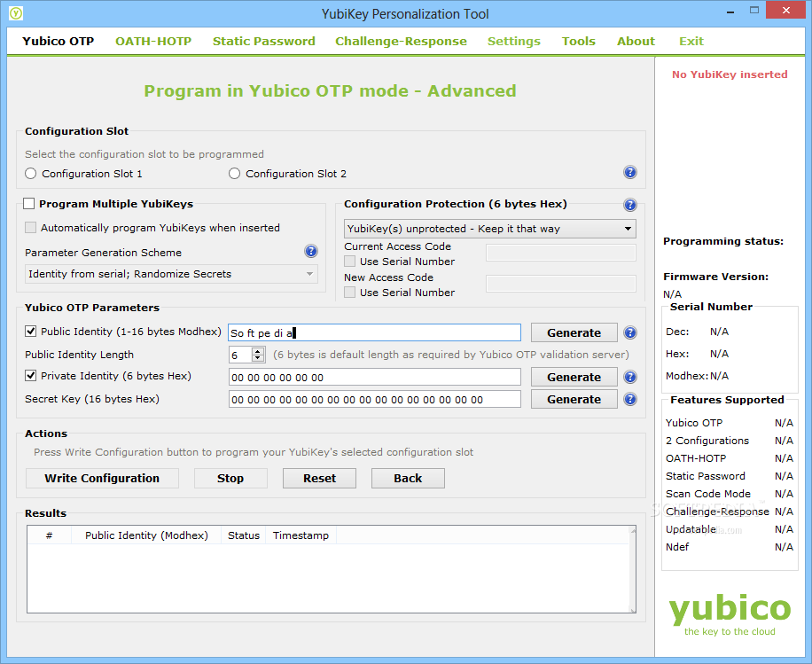Switch to Challenge-Response tab
812x664 pixels.
point(401,41)
